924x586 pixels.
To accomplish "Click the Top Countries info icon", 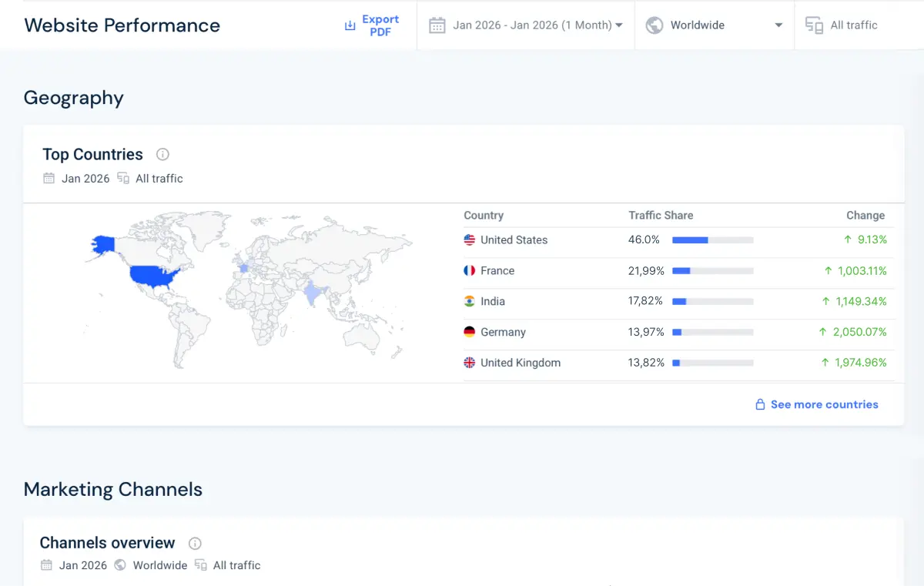I will pyautogui.click(x=162, y=154).
